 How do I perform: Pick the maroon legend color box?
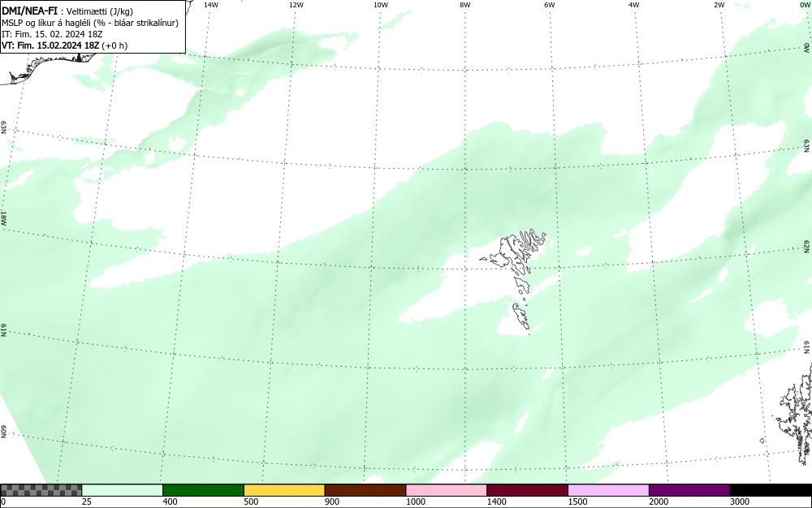pos(527,490)
